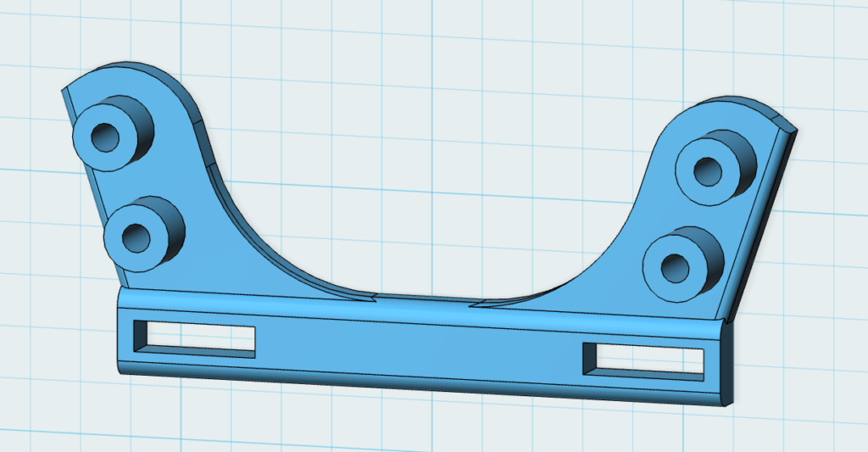The width and height of the screenshot is (868, 452).
Task: Select the left rectangular slot cutout
Action: coord(200,338)
